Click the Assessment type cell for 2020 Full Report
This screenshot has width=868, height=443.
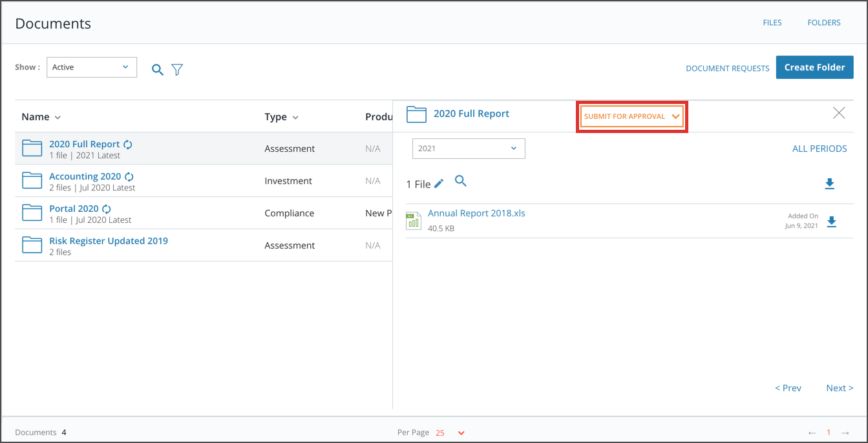pyautogui.click(x=290, y=149)
